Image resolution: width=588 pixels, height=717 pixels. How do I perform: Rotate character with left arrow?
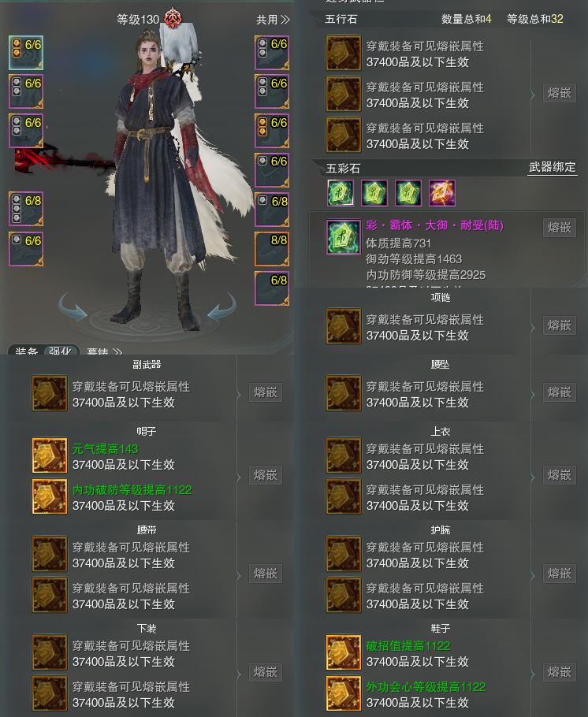point(73,307)
